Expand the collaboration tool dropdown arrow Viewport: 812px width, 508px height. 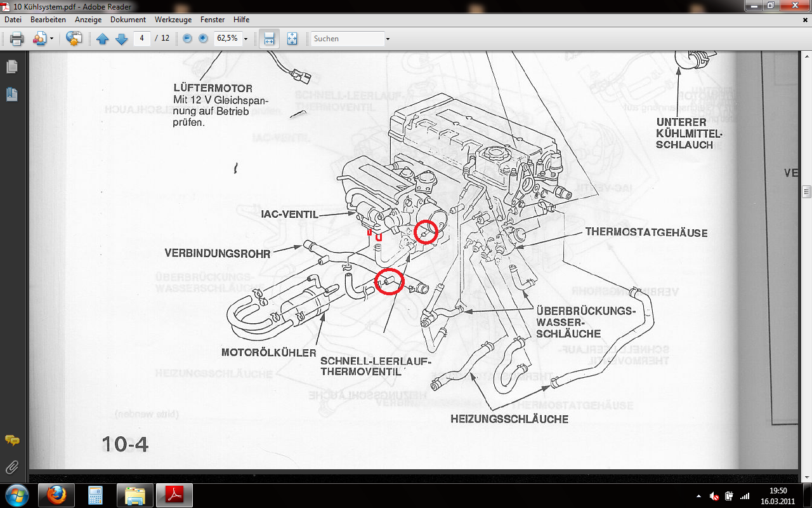52,39
